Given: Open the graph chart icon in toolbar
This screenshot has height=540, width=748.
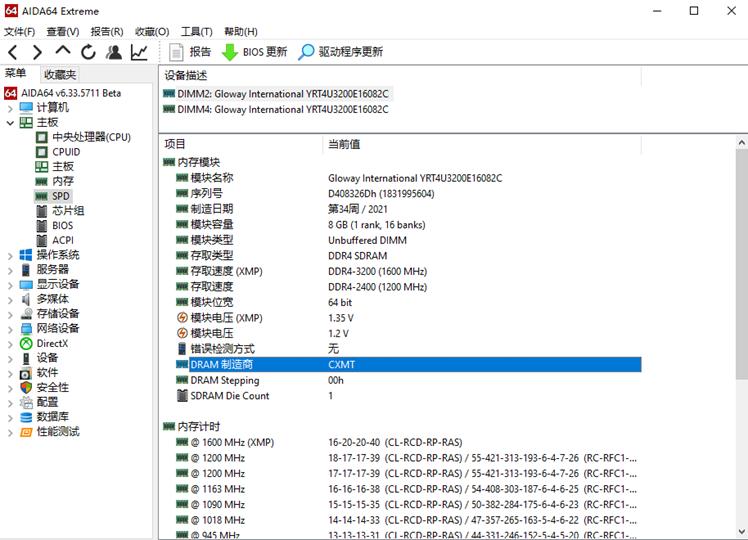Looking at the screenshot, I should 139,52.
